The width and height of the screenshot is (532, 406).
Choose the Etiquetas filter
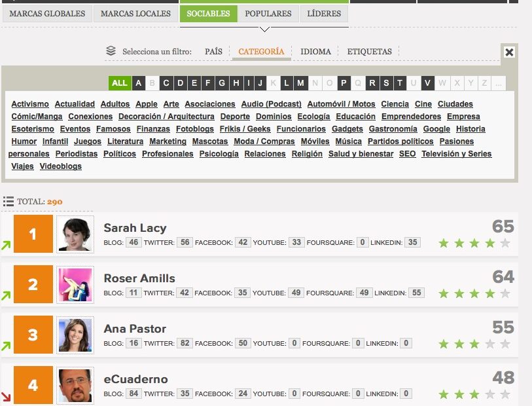pos(369,52)
